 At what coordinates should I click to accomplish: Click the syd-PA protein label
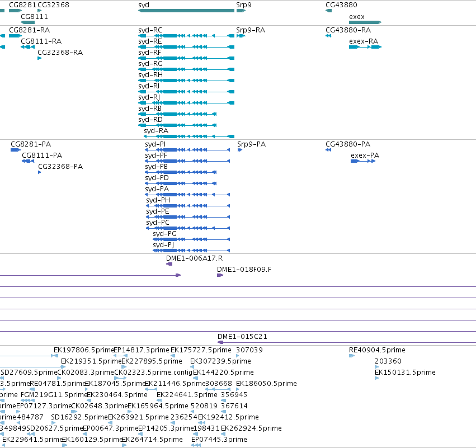(157, 189)
